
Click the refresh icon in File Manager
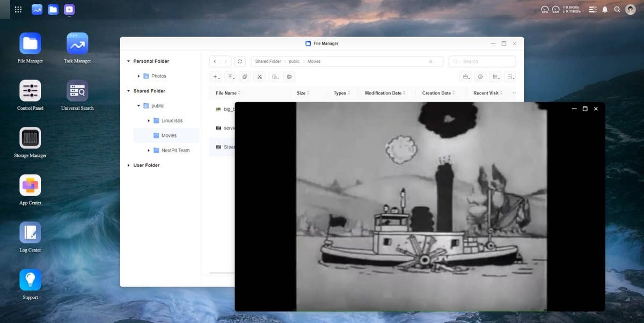[240, 61]
